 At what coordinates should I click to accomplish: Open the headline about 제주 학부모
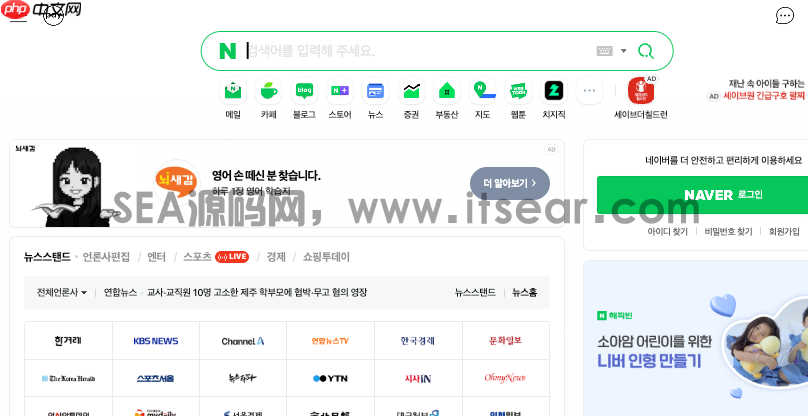click(x=257, y=292)
